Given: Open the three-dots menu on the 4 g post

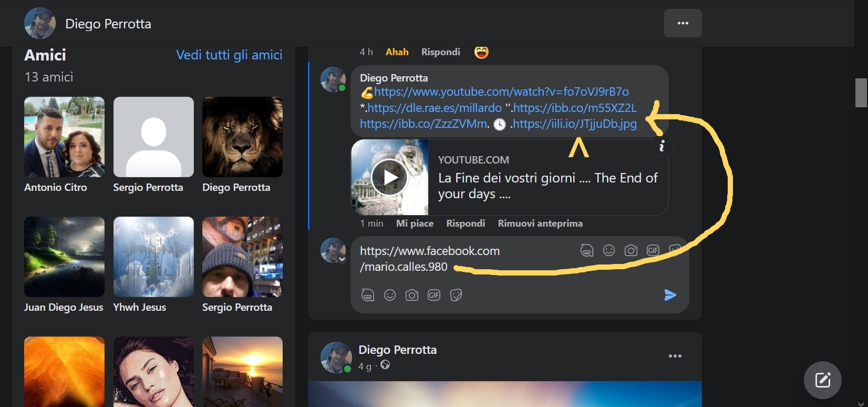Looking at the screenshot, I should point(675,356).
